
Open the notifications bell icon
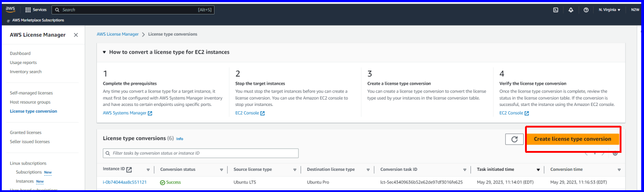click(571, 10)
